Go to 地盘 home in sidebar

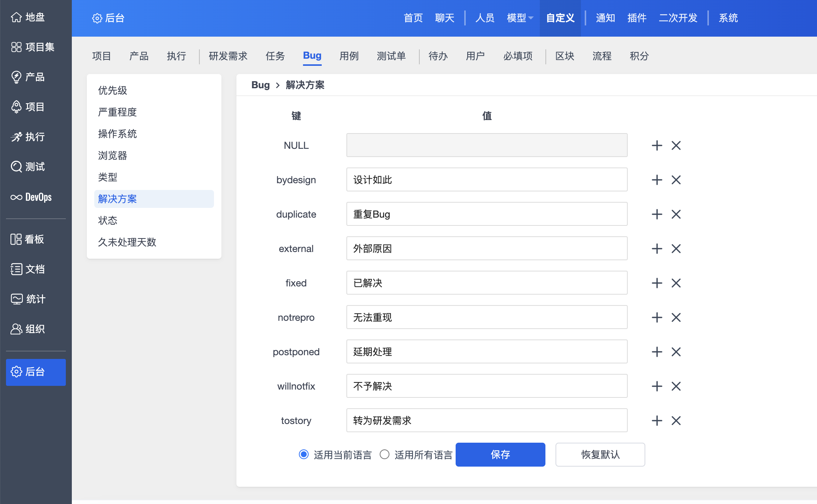point(28,17)
